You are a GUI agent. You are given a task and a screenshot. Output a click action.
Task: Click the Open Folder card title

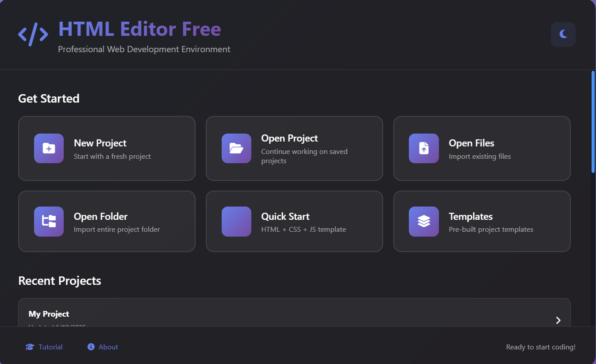(100, 216)
